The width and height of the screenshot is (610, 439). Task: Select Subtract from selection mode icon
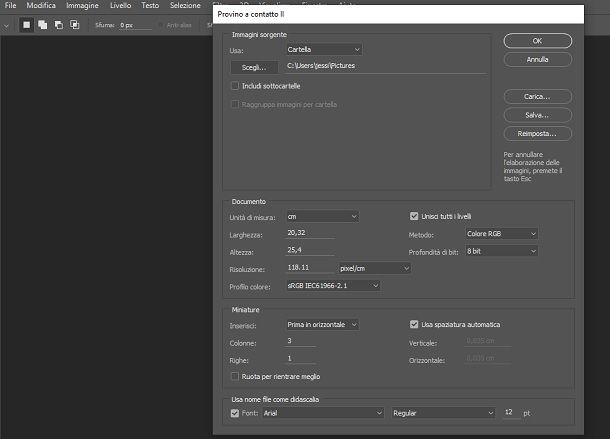(x=59, y=25)
